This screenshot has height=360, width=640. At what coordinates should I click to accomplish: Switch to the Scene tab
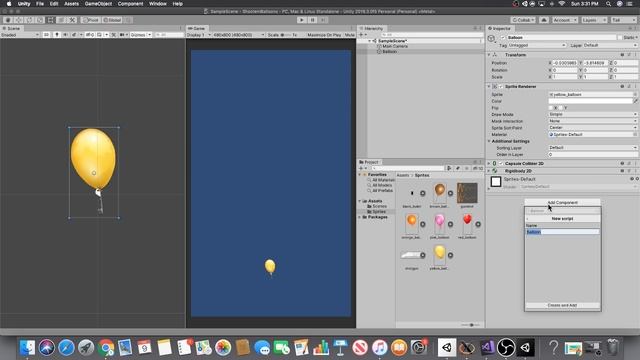(x=11, y=28)
